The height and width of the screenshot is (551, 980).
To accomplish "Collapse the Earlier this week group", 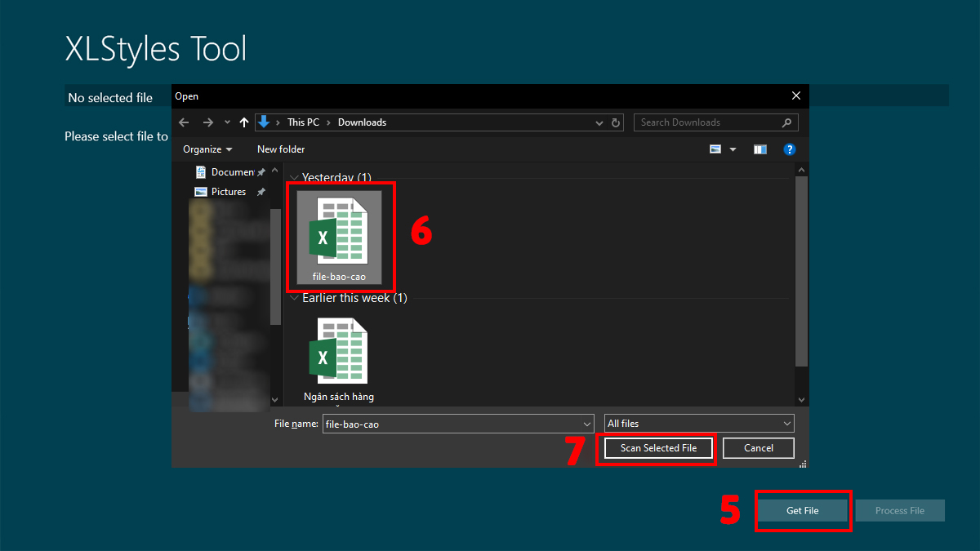I will pyautogui.click(x=294, y=298).
